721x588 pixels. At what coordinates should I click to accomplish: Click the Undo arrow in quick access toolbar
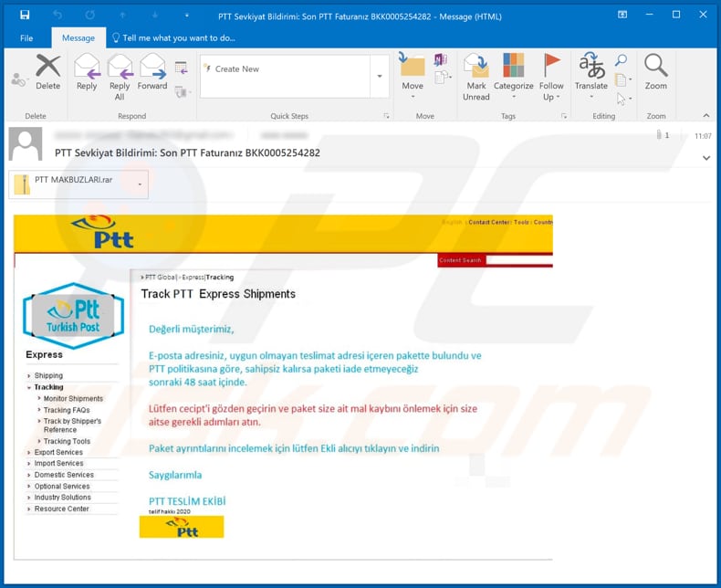(57, 16)
